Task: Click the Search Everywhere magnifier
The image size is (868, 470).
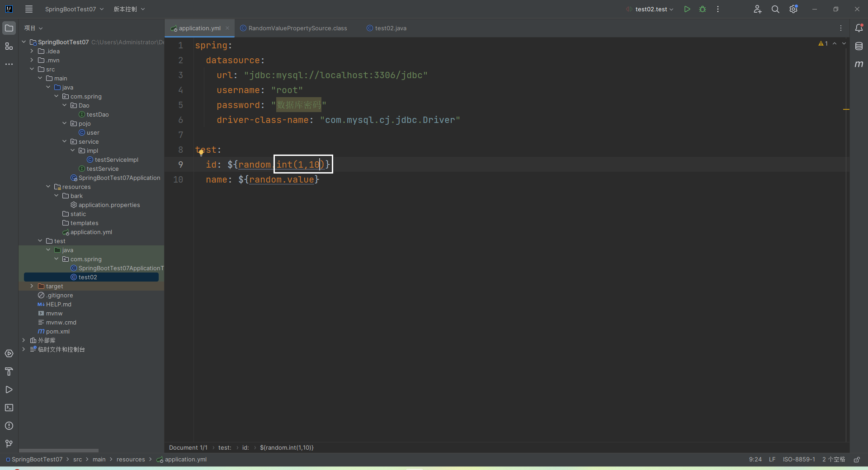Action: pos(775,9)
